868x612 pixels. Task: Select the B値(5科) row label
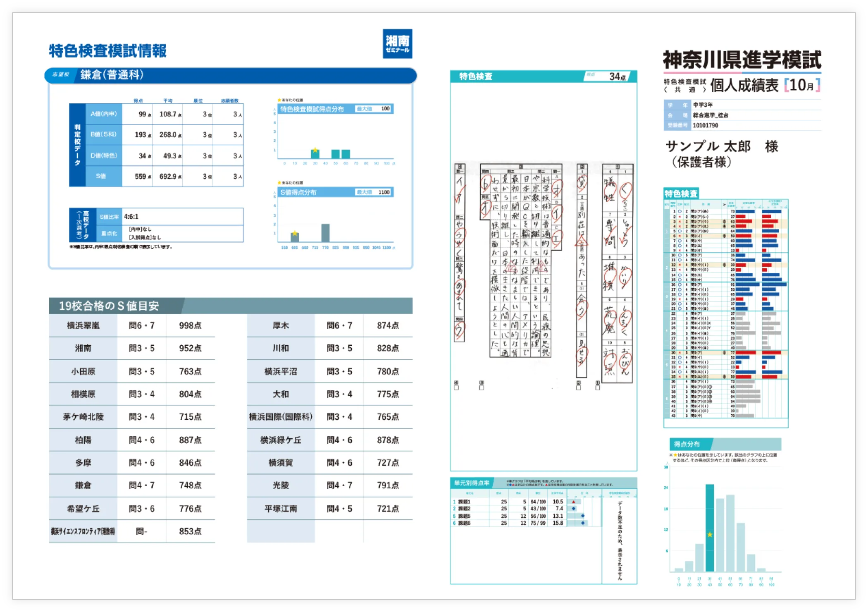click(103, 134)
